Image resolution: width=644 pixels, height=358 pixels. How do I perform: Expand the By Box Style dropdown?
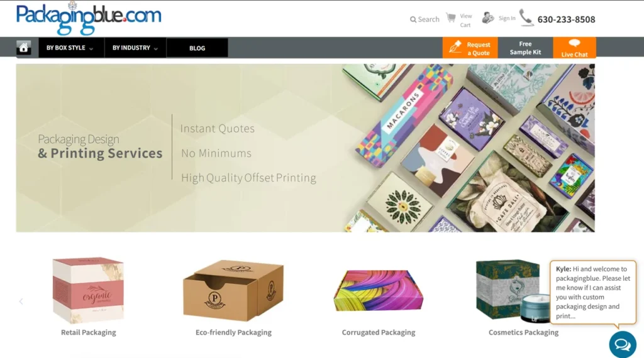pyautogui.click(x=70, y=48)
